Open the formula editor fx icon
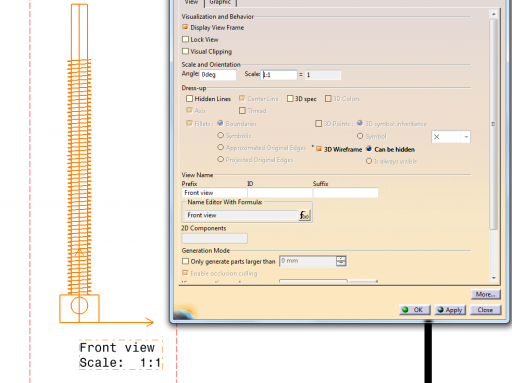 tap(304, 215)
